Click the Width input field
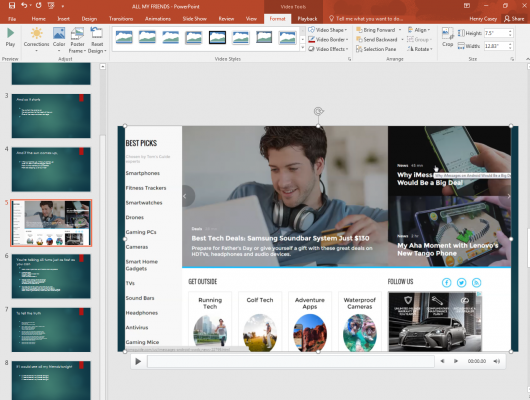 point(495,46)
